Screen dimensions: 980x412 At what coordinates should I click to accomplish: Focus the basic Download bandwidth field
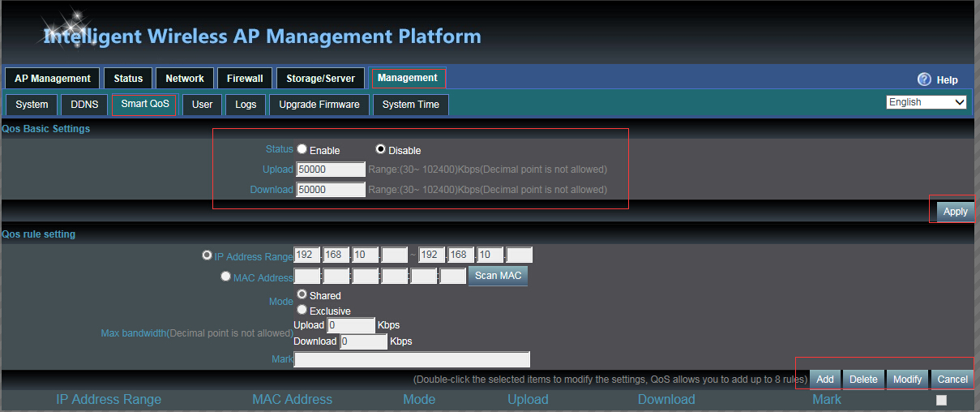[331, 190]
